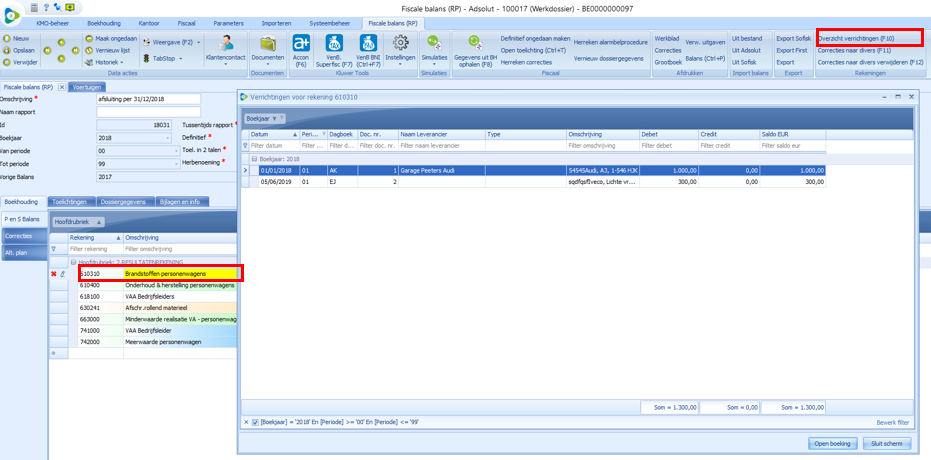Click Overzicht verrichtingen (F10)
This screenshot has width=931, height=460.
[869, 38]
